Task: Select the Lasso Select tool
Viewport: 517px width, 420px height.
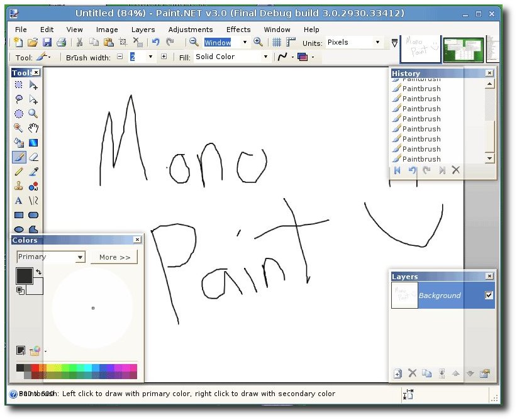Action: [19, 99]
